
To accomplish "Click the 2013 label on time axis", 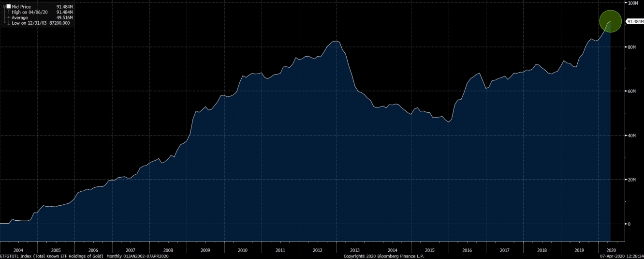I will [x=355, y=250].
